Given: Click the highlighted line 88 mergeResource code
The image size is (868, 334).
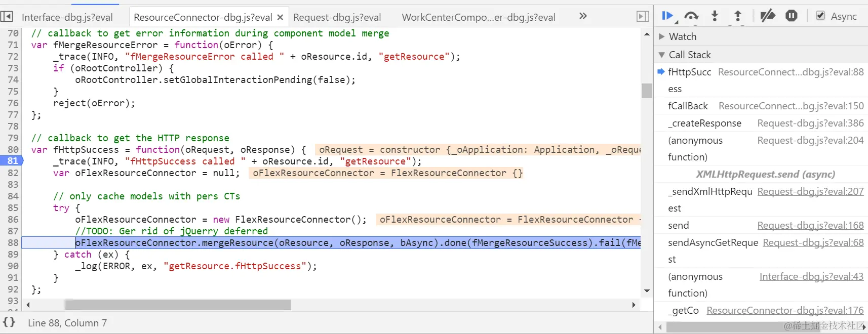Looking at the screenshot, I should [x=358, y=243].
